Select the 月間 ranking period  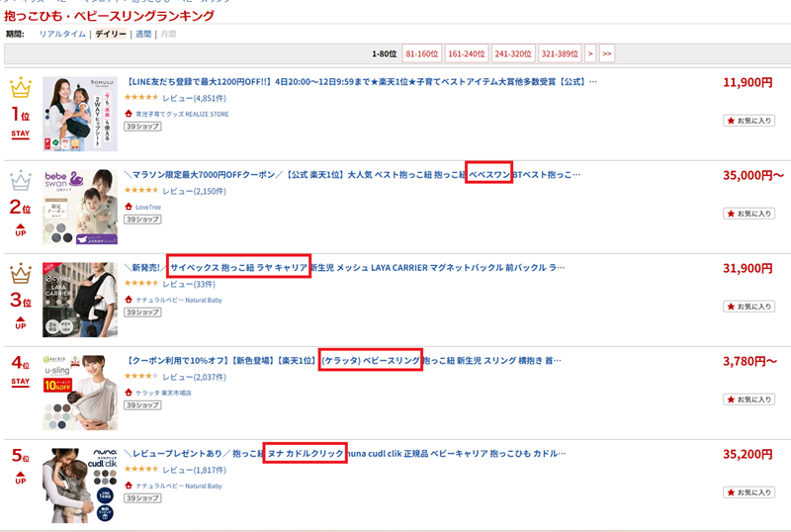point(168,34)
